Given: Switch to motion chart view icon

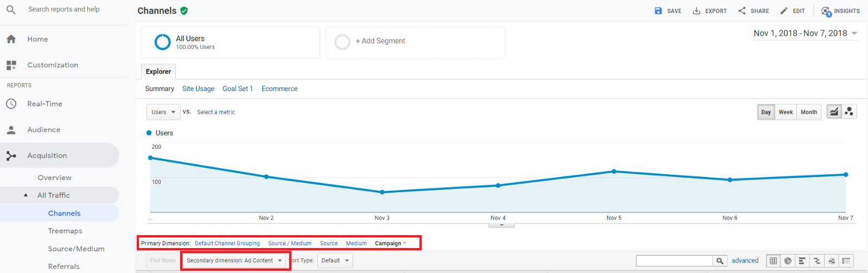Looking at the screenshot, I should [x=849, y=112].
